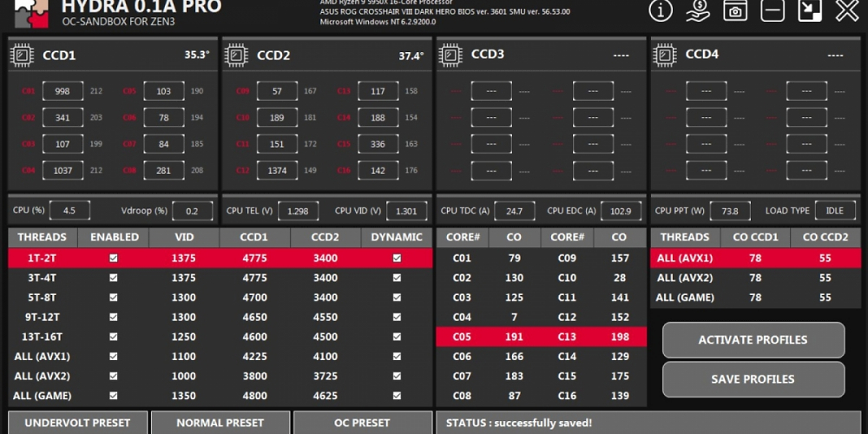
Task: Toggle the DYNAMIC checkbox for 1T-2T
Action: [x=397, y=258]
